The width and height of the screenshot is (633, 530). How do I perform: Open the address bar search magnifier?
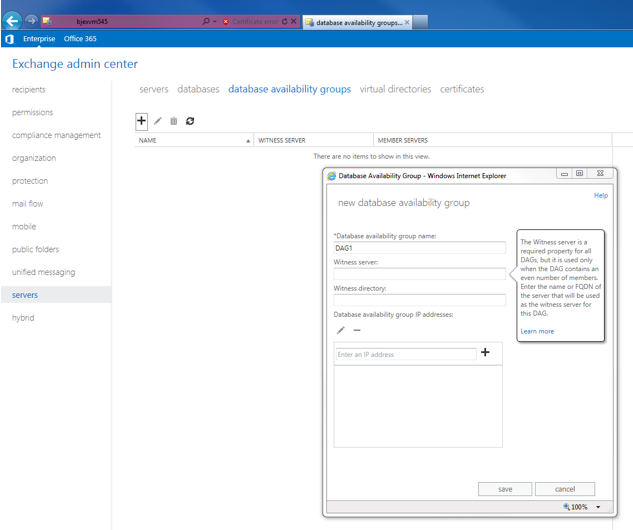(206, 21)
